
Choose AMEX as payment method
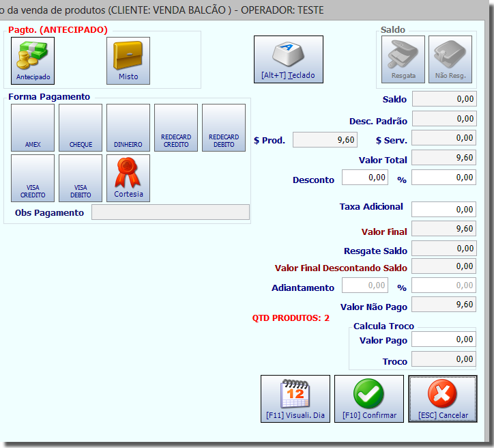point(33,128)
